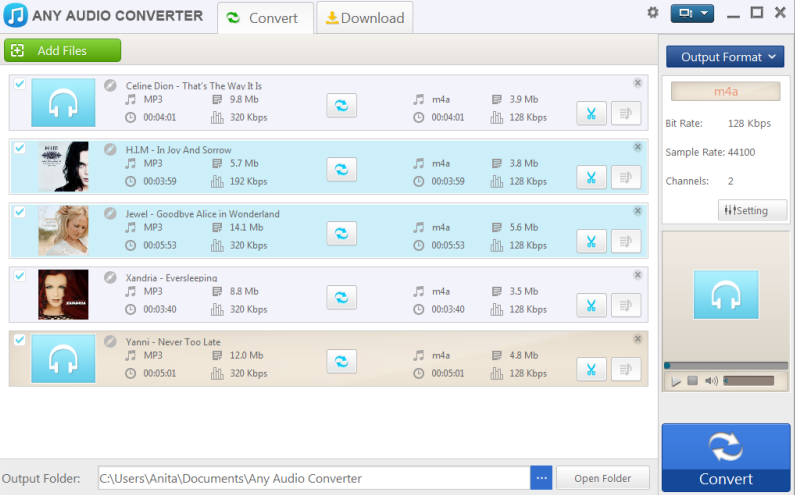Select the Convert tab
This screenshot has width=795, height=495.
(264, 17)
